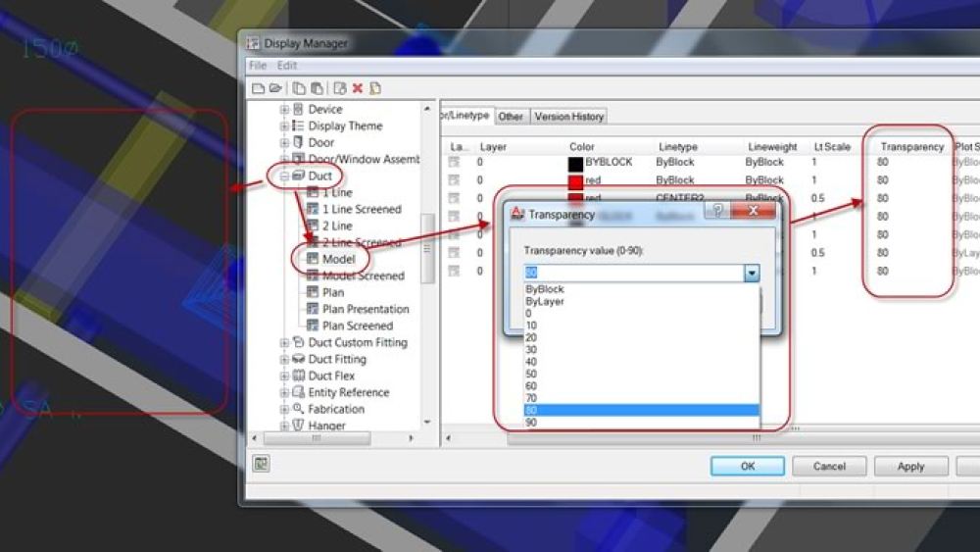The width and height of the screenshot is (980, 552).
Task: Click the New toolbar icon in Display Manager
Action: click(x=258, y=88)
